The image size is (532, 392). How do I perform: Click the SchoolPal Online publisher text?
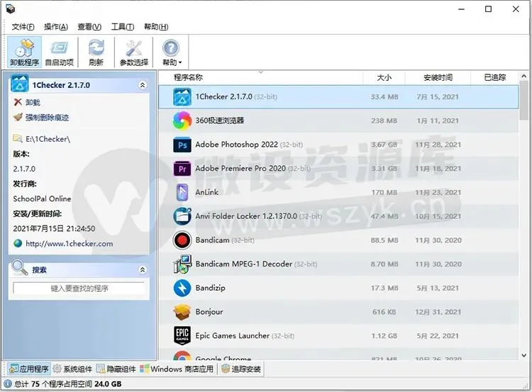point(42,198)
